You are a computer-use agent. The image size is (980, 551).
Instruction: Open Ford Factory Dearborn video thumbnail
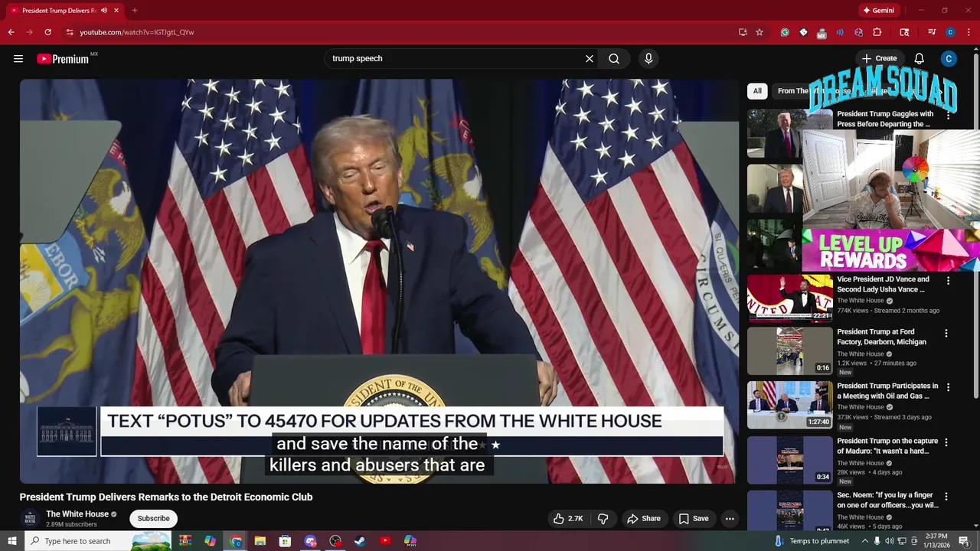(789, 351)
